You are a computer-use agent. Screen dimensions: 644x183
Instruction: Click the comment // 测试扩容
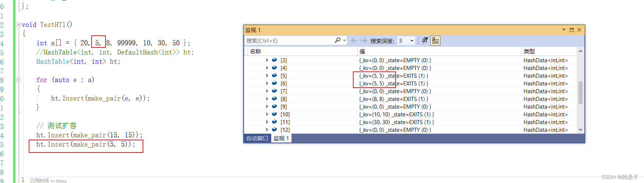tap(57, 126)
